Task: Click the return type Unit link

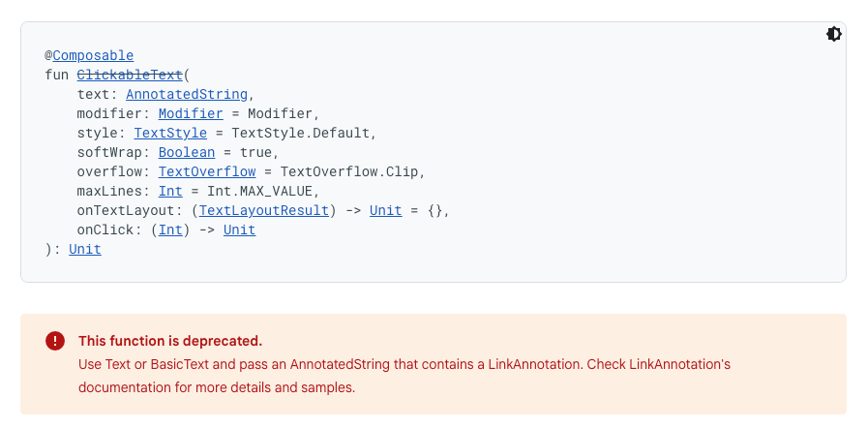Action: 85,249
